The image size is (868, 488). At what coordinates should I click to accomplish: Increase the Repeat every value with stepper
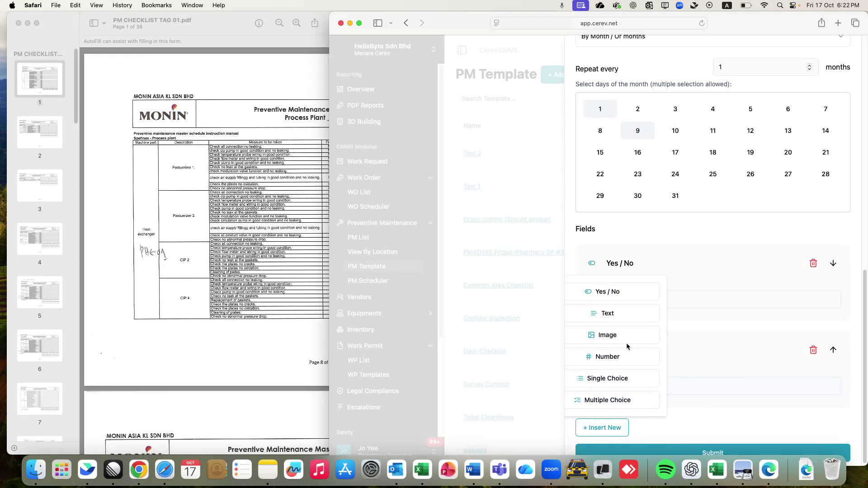(809, 65)
